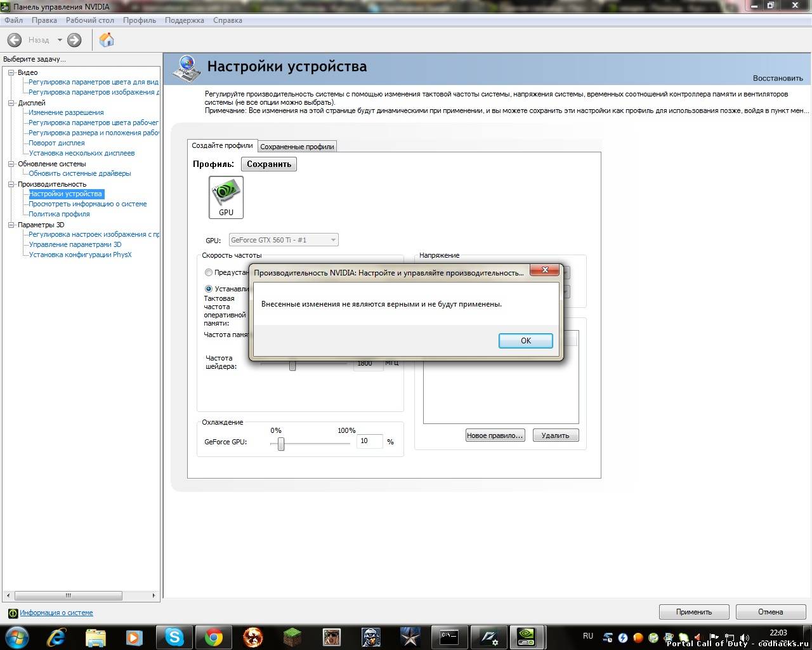Open the Профиль menu
This screenshot has height=650, width=812.
pyautogui.click(x=140, y=20)
